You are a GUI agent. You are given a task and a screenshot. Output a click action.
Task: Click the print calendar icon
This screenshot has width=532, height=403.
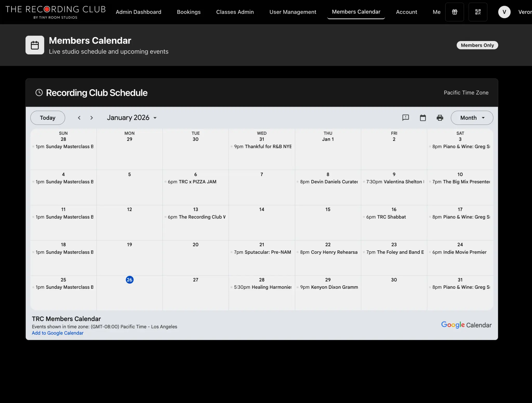(x=440, y=118)
